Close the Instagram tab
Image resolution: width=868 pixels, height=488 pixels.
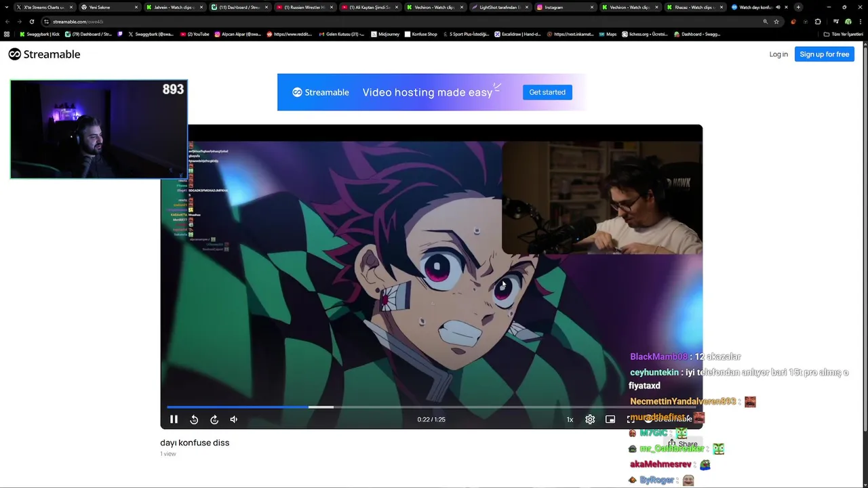pyautogui.click(x=592, y=7)
